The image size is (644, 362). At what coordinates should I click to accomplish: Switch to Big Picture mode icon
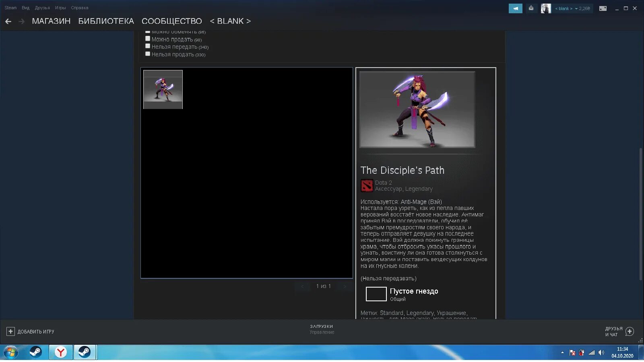(x=603, y=8)
